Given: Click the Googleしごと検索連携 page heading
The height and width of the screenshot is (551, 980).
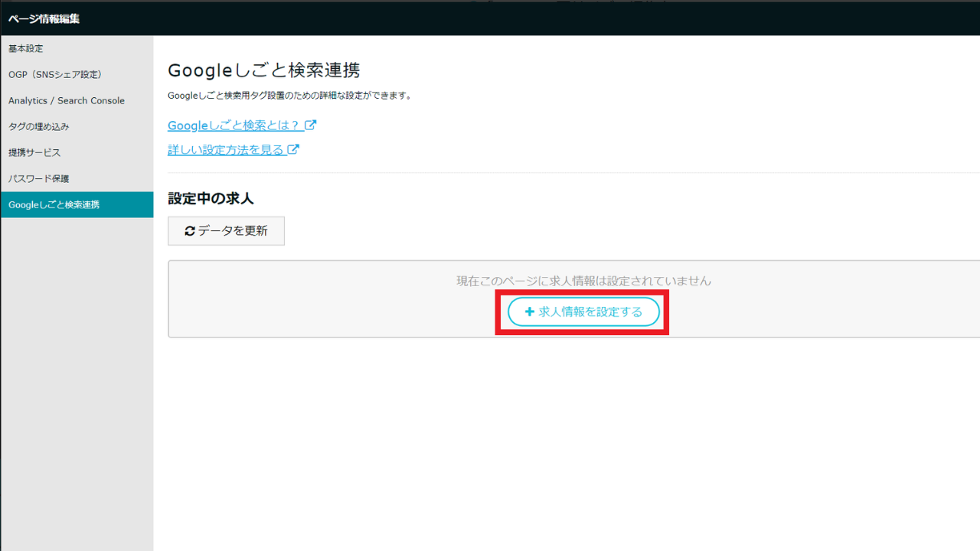Looking at the screenshot, I should point(263,70).
